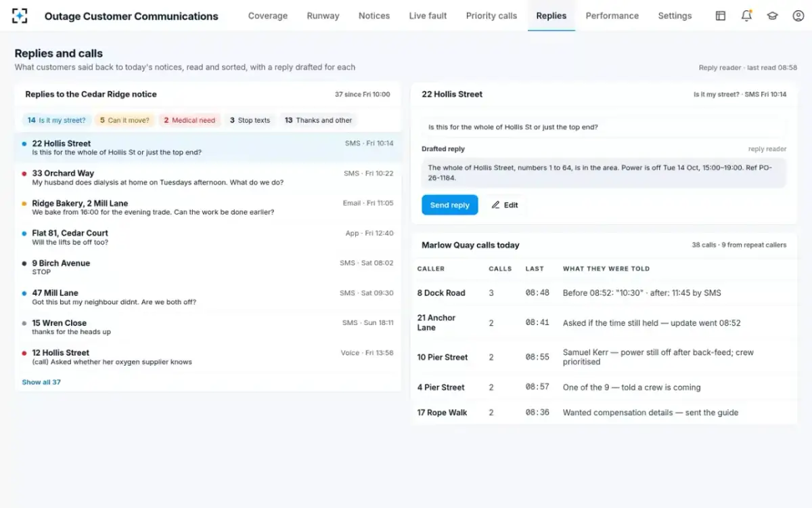
Task: Filter by 'Stop texts' chip
Action: point(250,120)
